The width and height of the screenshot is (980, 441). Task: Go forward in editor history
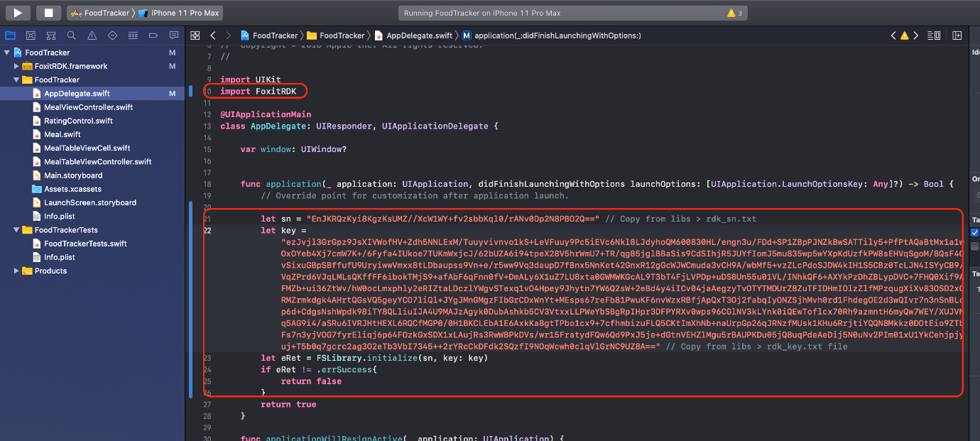[x=228, y=35]
